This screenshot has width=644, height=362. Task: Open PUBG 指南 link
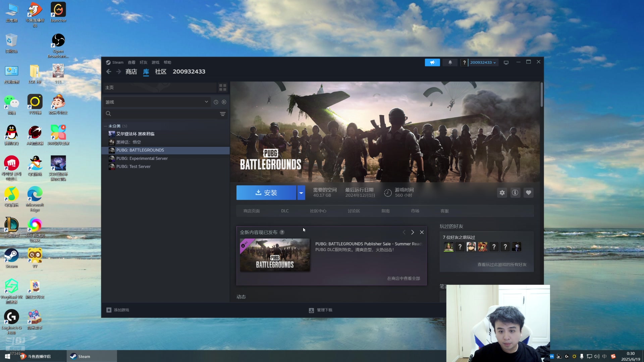[x=385, y=211]
